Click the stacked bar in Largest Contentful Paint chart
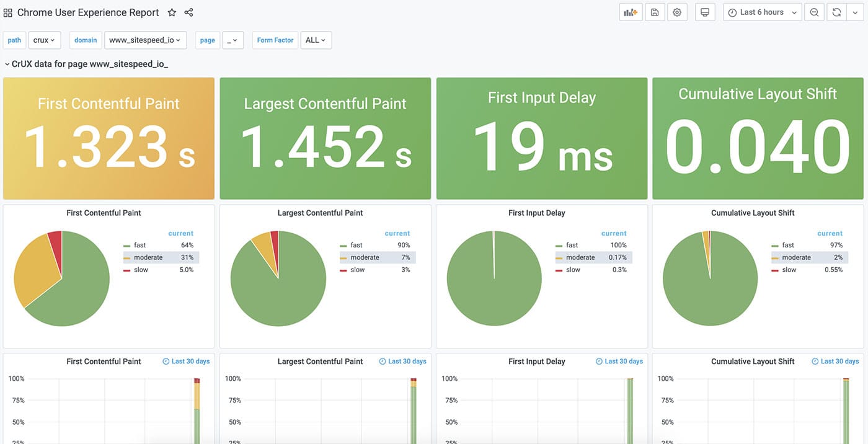The width and height of the screenshot is (868, 444). point(414,411)
